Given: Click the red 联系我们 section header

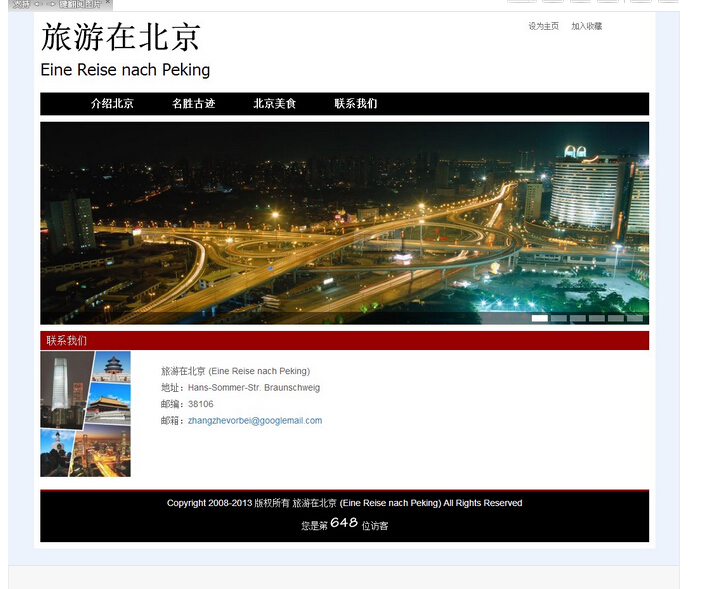Looking at the screenshot, I should 66,341.
